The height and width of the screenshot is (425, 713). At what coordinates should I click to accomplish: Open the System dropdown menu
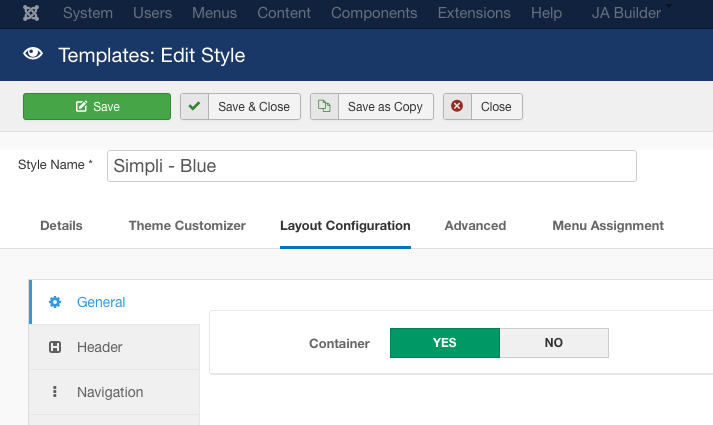coord(88,14)
